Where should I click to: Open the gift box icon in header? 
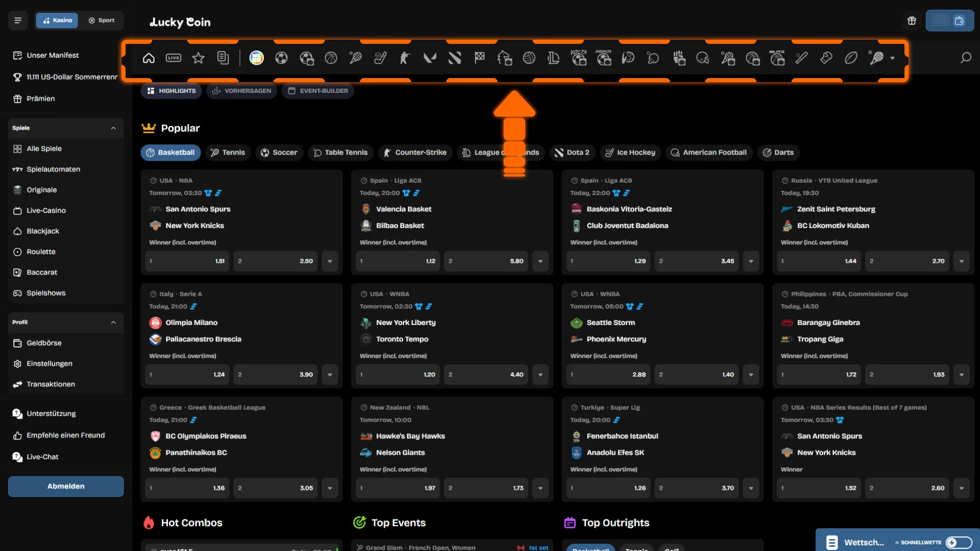[x=912, y=21]
